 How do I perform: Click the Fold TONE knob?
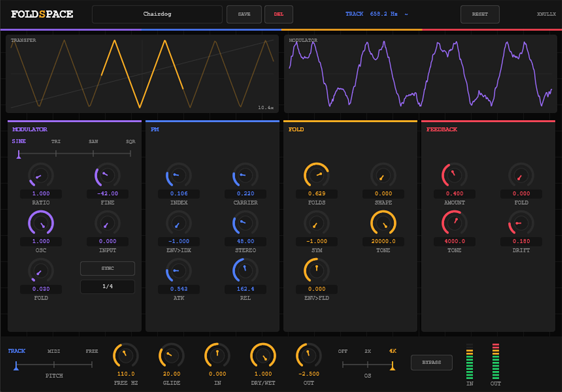point(383,223)
